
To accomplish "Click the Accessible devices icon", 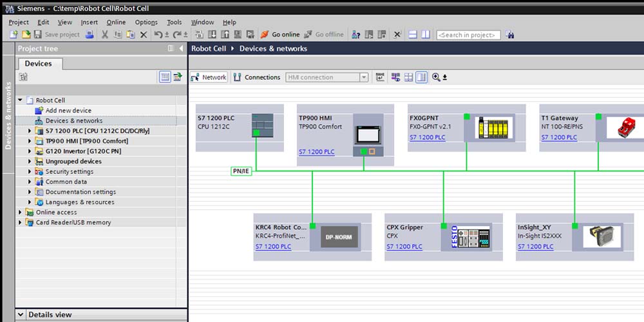I will [x=356, y=35].
